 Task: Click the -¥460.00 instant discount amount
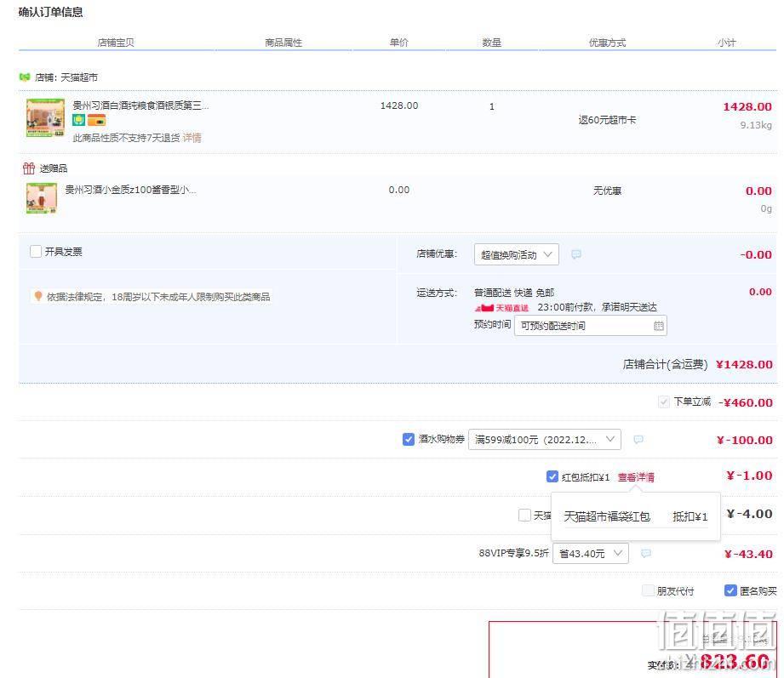pyautogui.click(x=746, y=402)
